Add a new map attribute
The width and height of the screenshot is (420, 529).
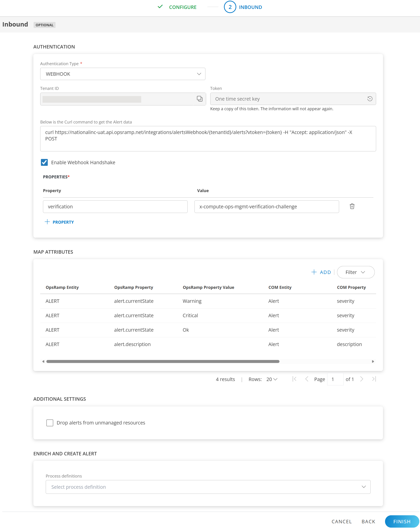pyautogui.click(x=321, y=272)
